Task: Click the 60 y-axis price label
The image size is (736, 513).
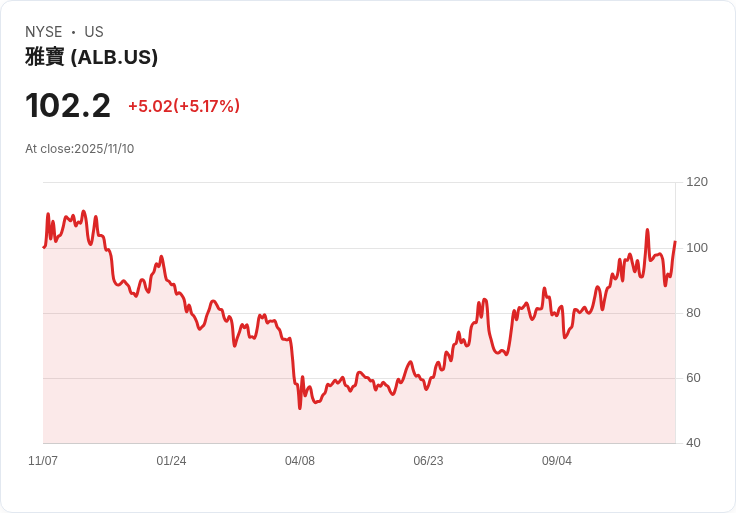Action: 693,378
